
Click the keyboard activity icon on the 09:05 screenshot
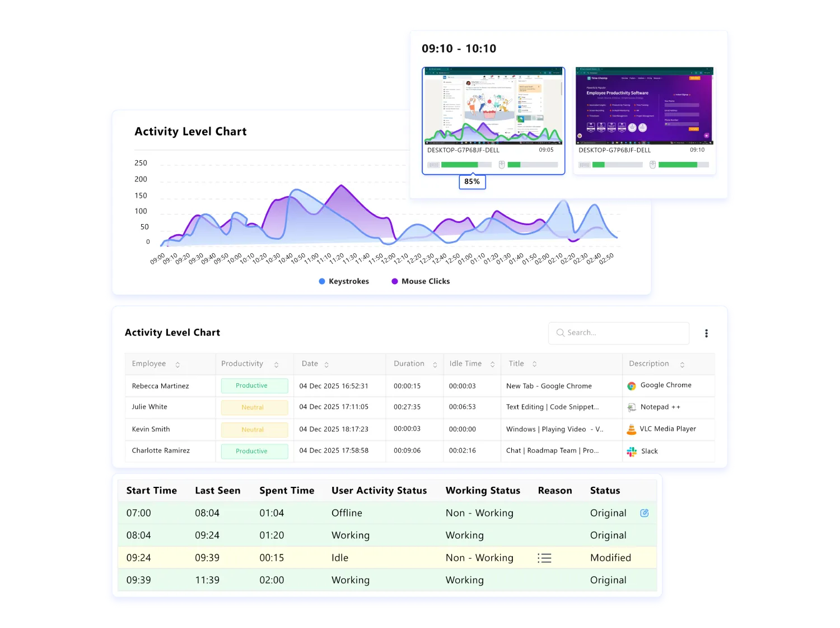coord(433,164)
